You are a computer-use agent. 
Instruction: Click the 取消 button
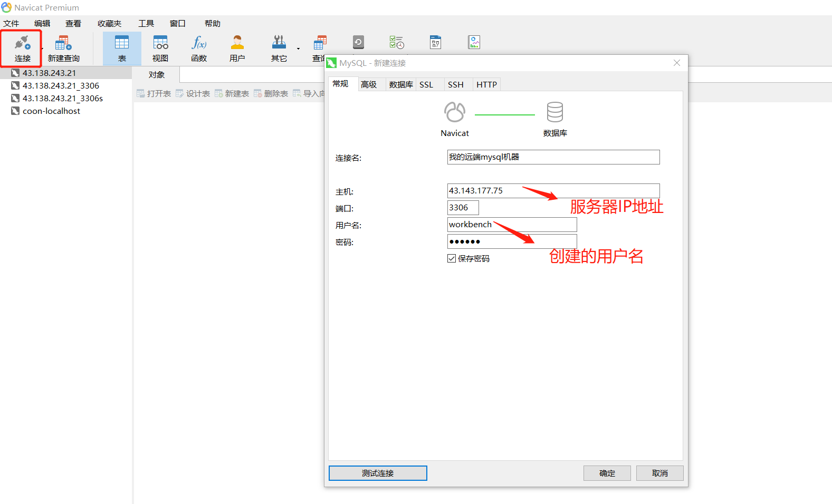pyautogui.click(x=660, y=473)
